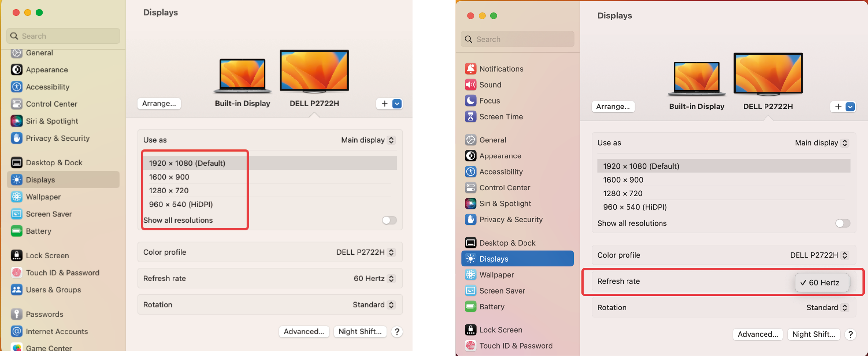
Task: Open Passwords in the sidebar
Action: point(44,314)
